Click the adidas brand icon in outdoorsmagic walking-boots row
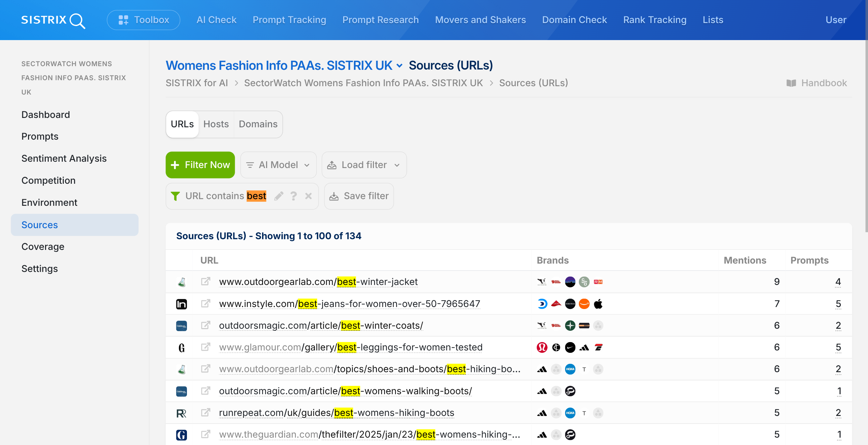Screen dimensions: 868x445 point(542,391)
